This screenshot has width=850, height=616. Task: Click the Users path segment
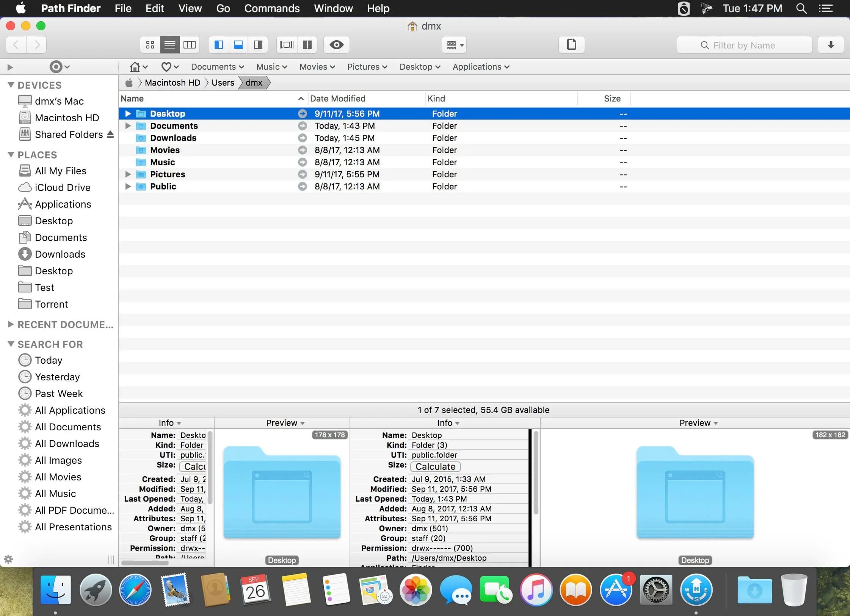223,83
